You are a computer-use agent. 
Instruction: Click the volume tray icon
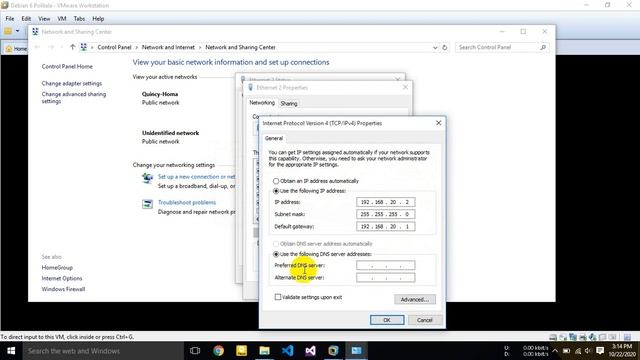[588, 351]
